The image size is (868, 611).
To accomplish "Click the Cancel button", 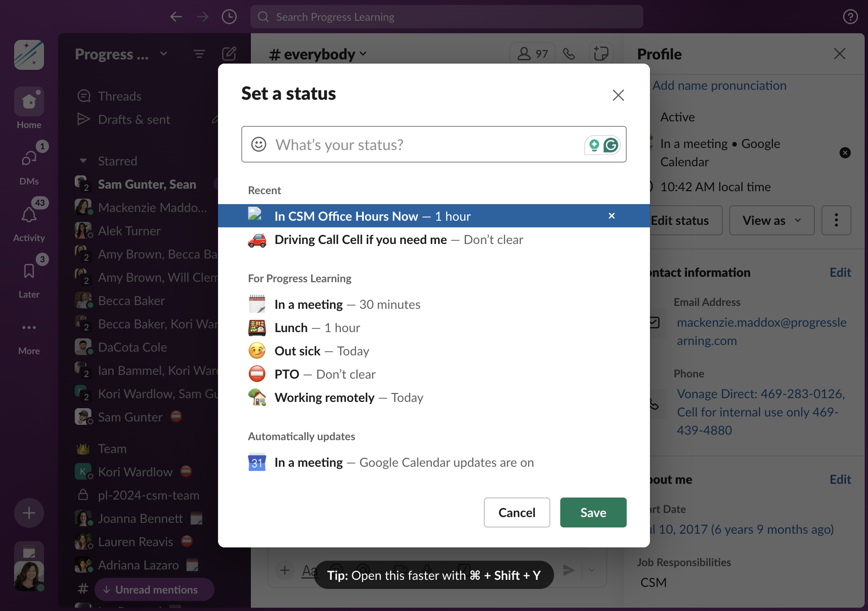I will click(x=517, y=512).
